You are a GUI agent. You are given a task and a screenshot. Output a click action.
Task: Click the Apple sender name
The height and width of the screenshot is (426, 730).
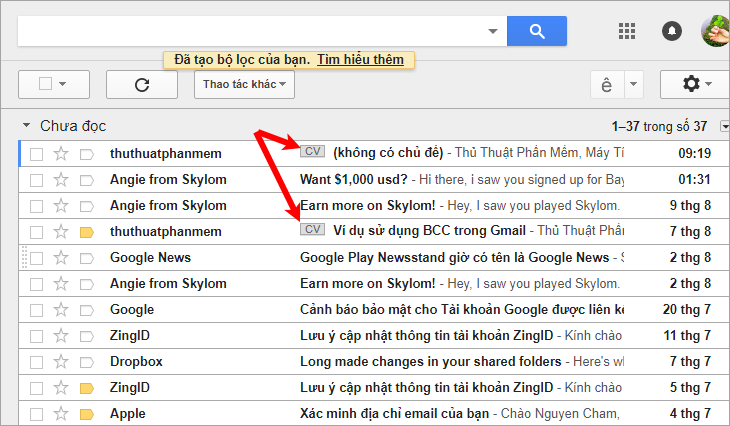point(128,414)
